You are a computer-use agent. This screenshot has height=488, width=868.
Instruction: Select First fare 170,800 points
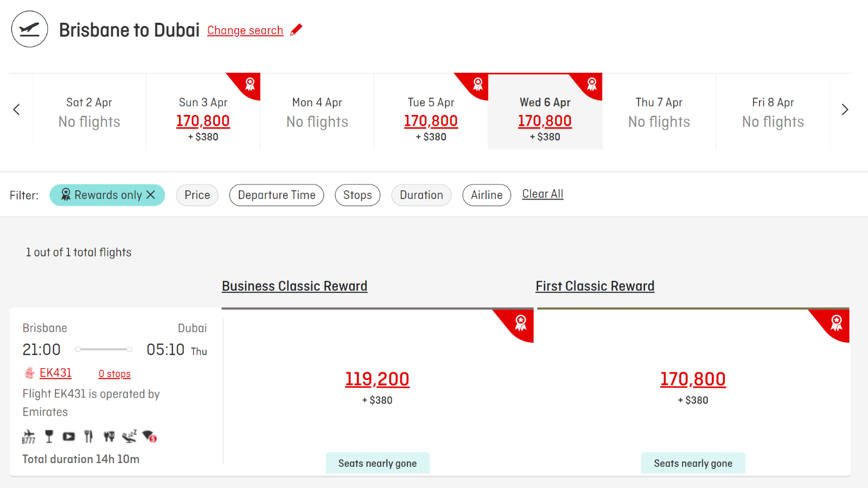(x=693, y=379)
